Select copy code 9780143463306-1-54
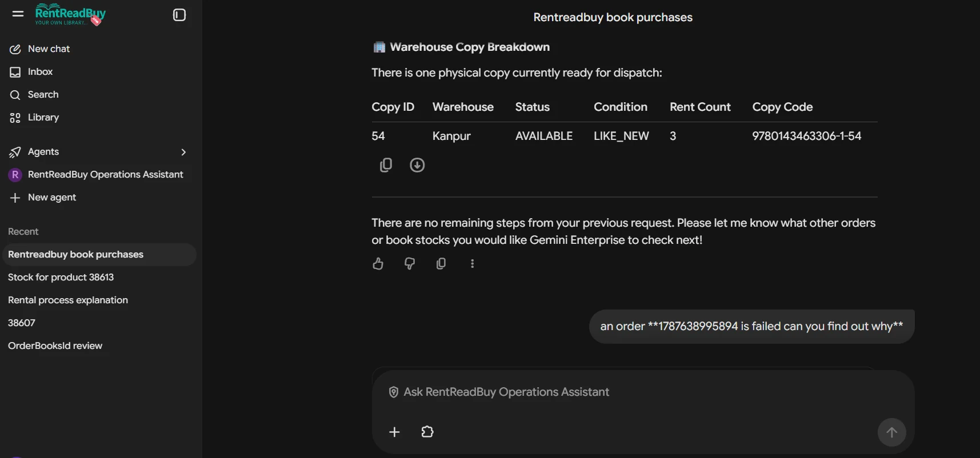Image resolution: width=980 pixels, height=458 pixels. tap(806, 136)
